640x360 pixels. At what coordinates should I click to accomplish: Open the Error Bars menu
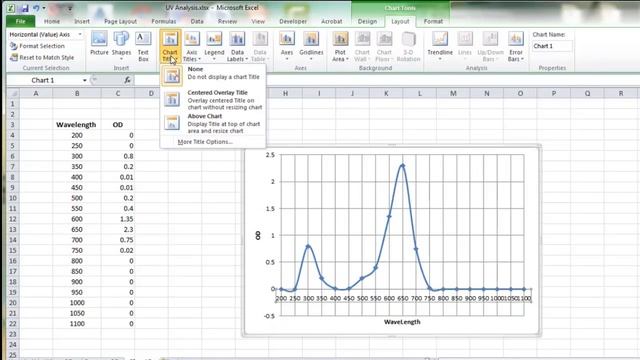[x=516, y=47]
